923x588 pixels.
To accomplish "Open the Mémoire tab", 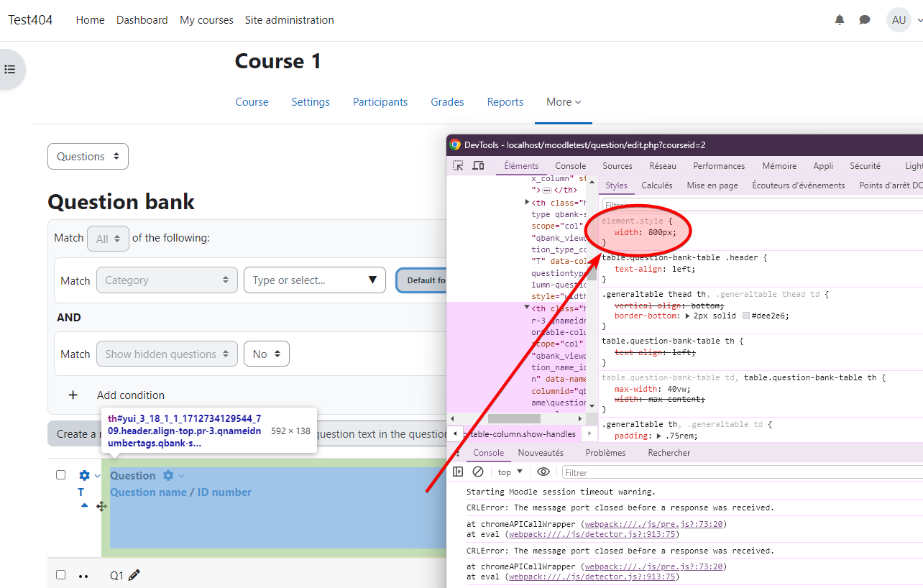I will point(779,166).
